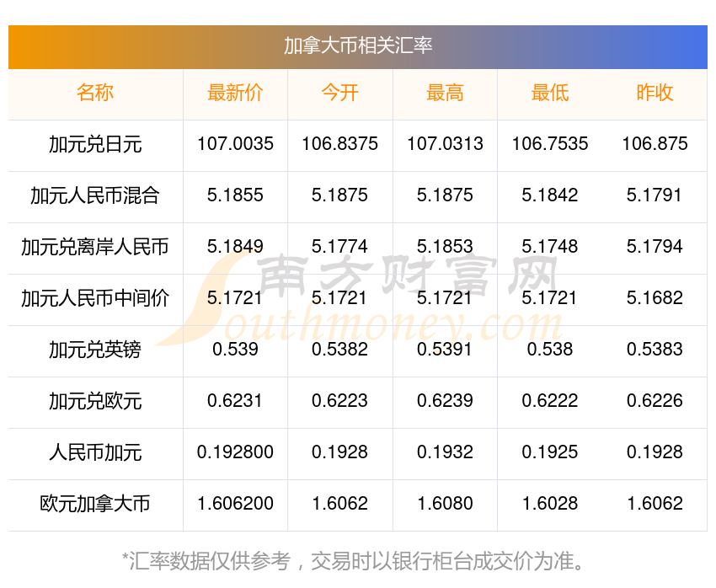Click the 加元兑日元 row name
The width and height of the screenshot is (716, 588).
95,145
